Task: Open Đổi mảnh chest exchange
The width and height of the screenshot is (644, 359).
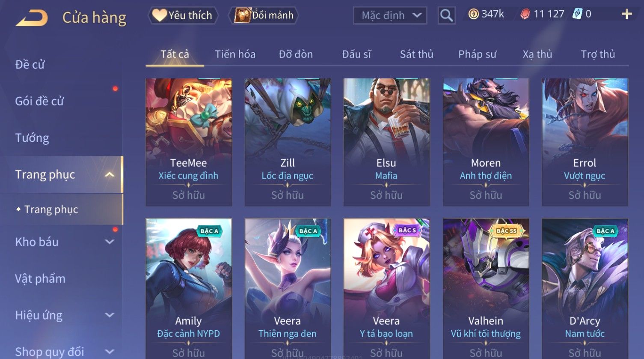Action: click(x=264, y=15)
